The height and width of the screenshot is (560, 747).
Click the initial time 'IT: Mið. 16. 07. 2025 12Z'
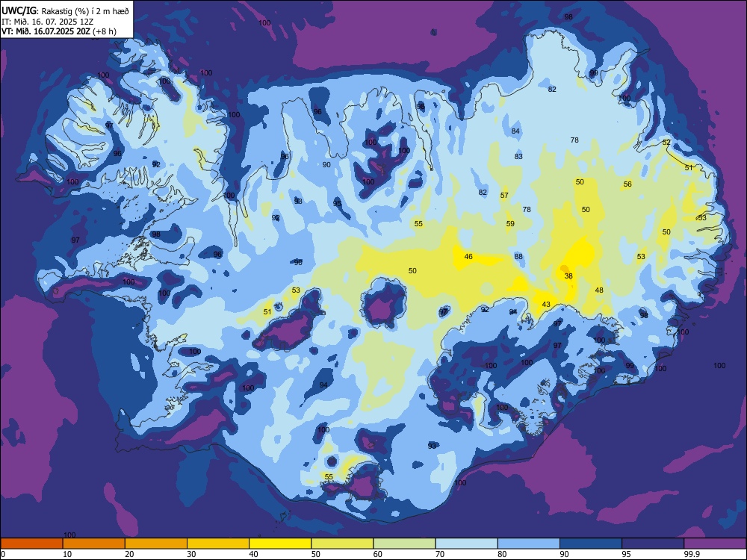click(x=47, y=22)
